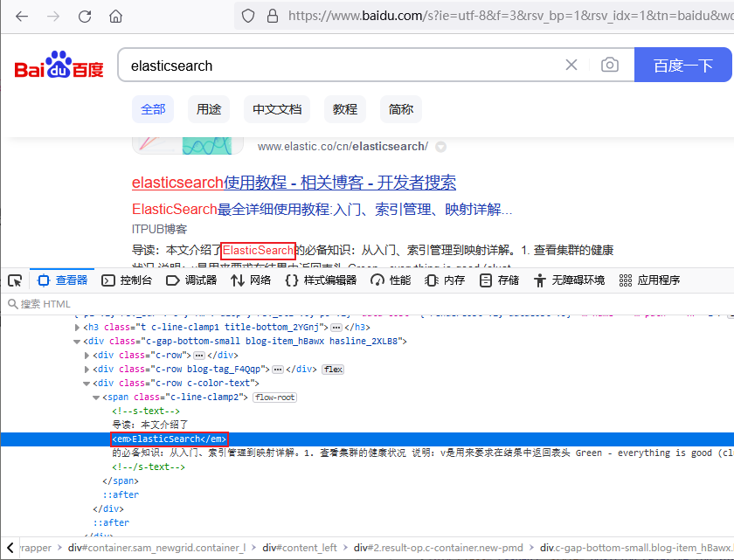Open the dropdown arrow beside the elastic.co URL
The height and width of the screenshot is (560, 734).
pyautogui.click(x=440, y=147)
